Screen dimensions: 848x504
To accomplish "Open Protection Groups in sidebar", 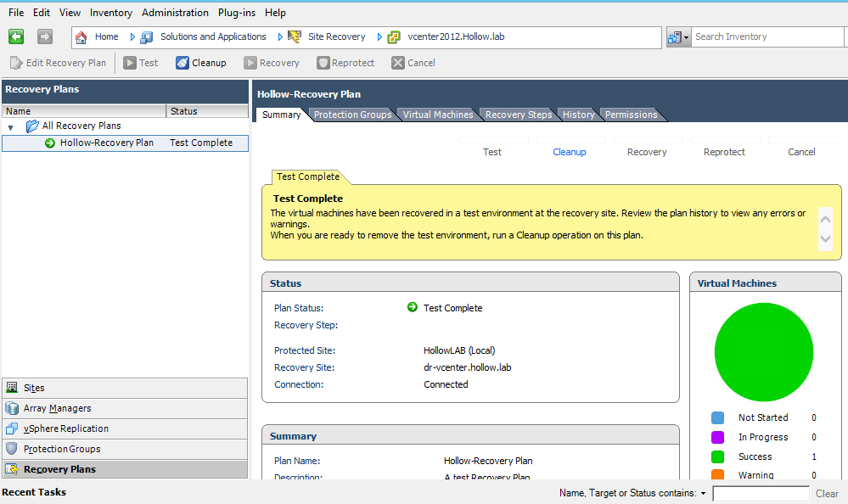I will pyautogui.click(x=61, y=449).
